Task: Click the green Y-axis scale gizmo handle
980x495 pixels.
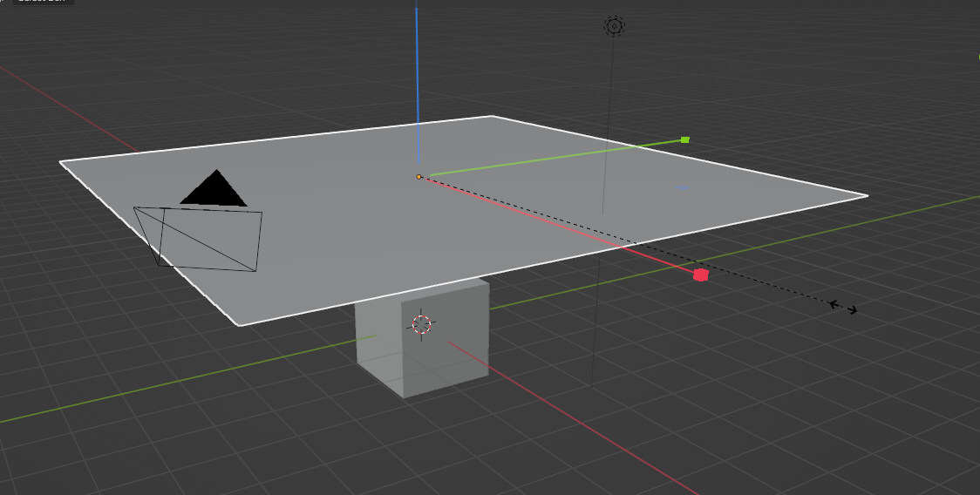Action: point(685,140)
